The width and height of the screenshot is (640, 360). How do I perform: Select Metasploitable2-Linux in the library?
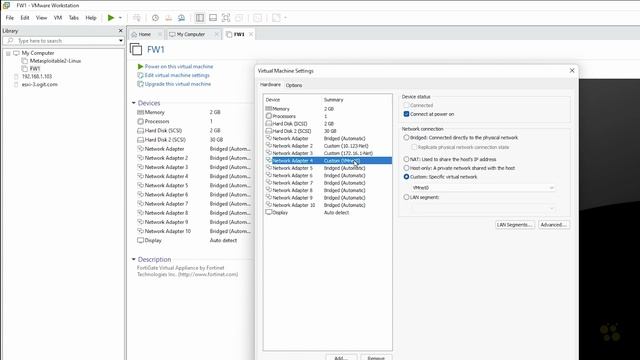point(55,61)
